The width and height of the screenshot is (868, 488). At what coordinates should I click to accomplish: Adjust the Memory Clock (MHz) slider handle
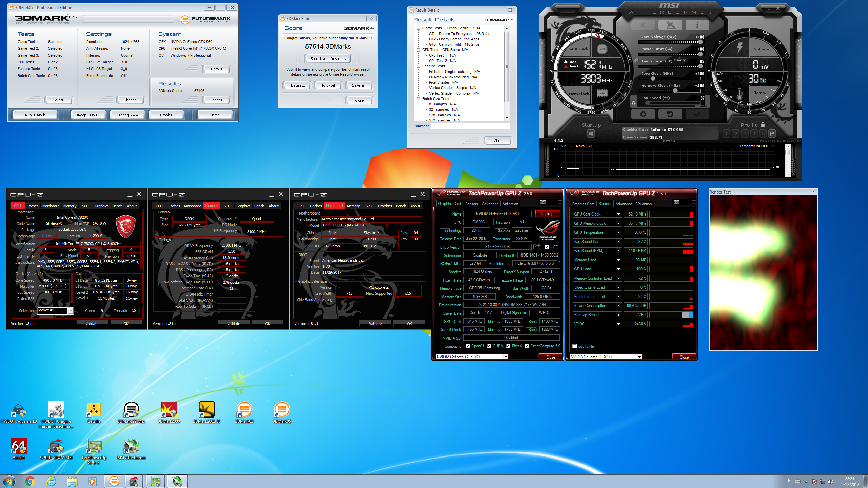click(x=675, y=91)
